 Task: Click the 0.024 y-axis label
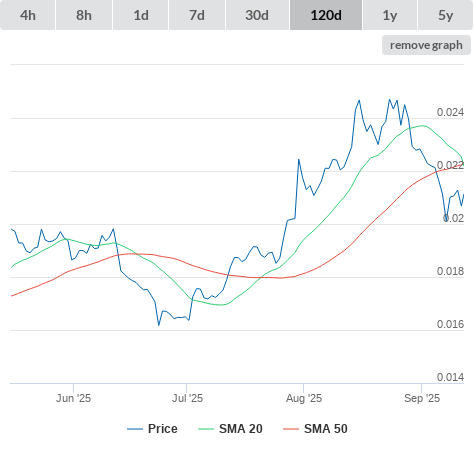(x=450, y=112)
